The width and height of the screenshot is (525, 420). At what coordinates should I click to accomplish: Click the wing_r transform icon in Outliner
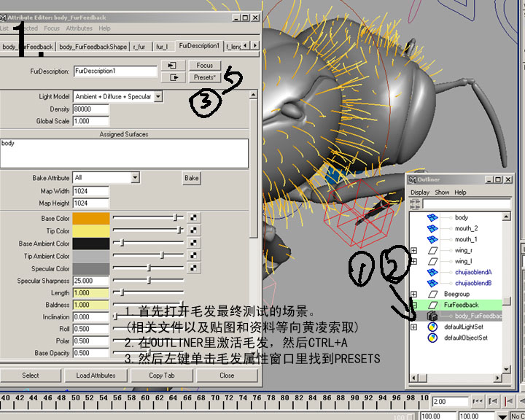pos(432,251)
